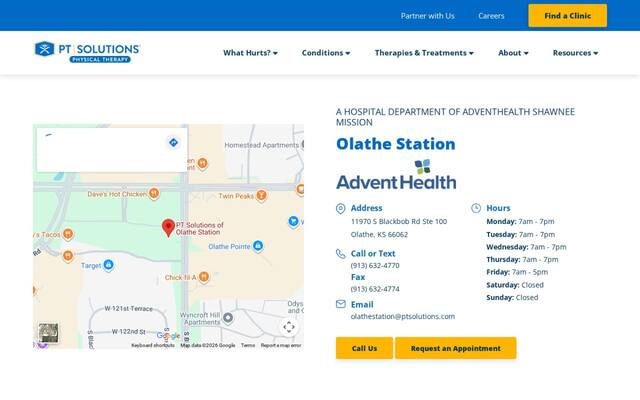Viewport: 640px width, 400px height.
Task: Click the phone icon beside Call or Text
Action: [x=340, y=253]
